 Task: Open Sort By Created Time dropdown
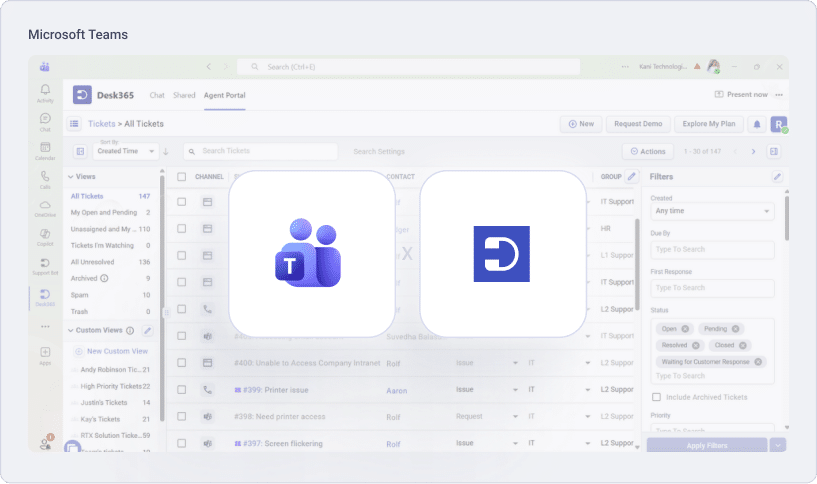(126, 151)
